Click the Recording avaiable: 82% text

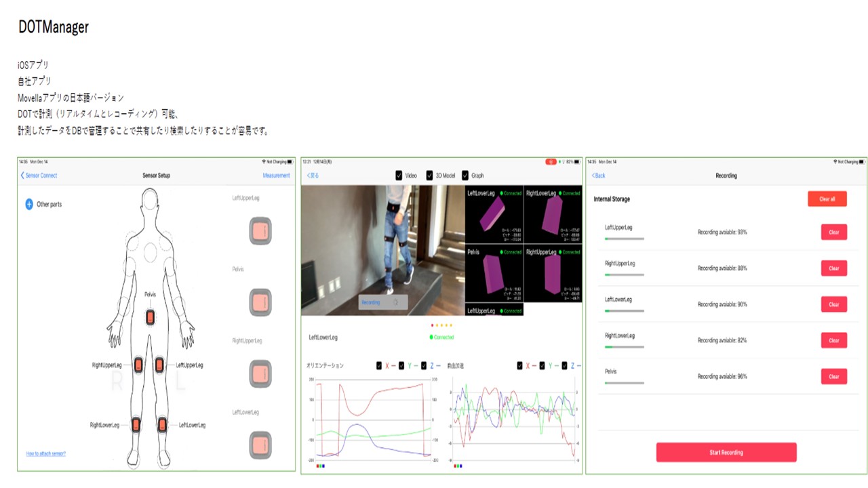point(722,340)
